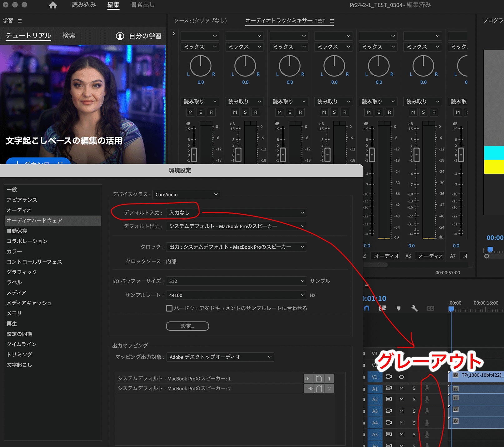Click the playhead marker on the timeline ruler
This screenshot has height=447, width=504.
pos(451,309)
